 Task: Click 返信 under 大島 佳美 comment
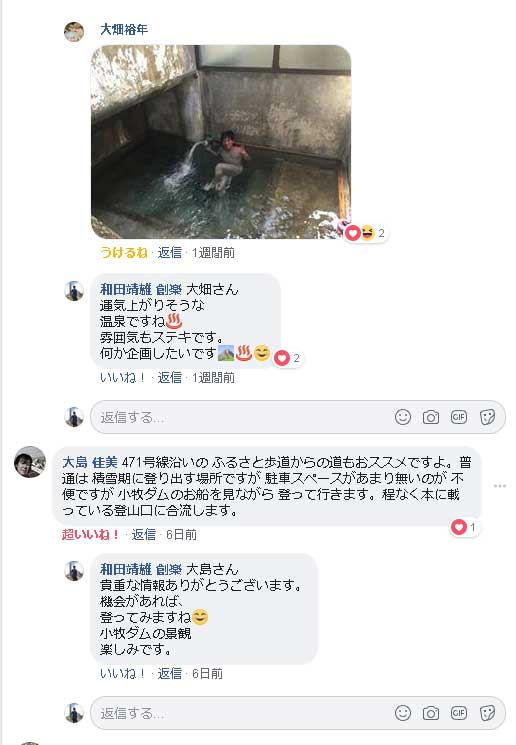pyautogui.click(x=143, y=535)
